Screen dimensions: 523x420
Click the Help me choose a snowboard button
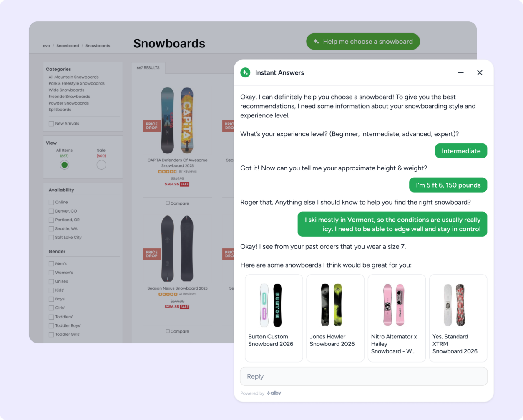click(x=363, y=42)
